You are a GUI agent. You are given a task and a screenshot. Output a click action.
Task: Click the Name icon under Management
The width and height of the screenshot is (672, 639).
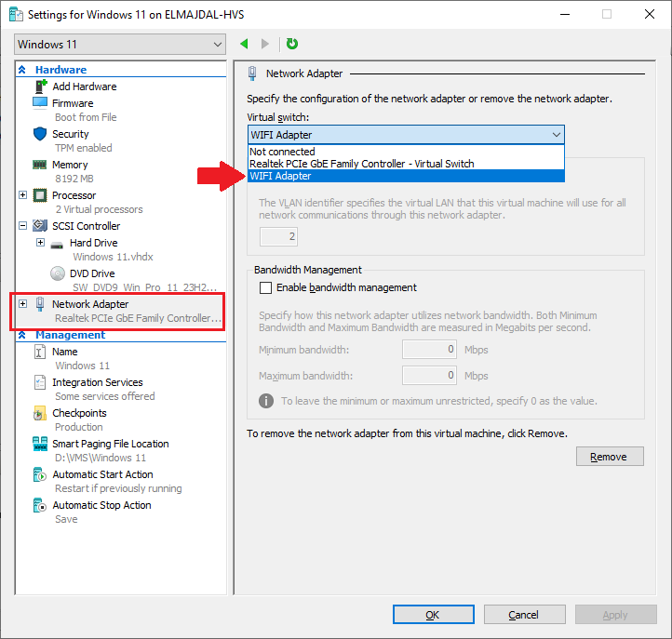[x=40, y=352]
